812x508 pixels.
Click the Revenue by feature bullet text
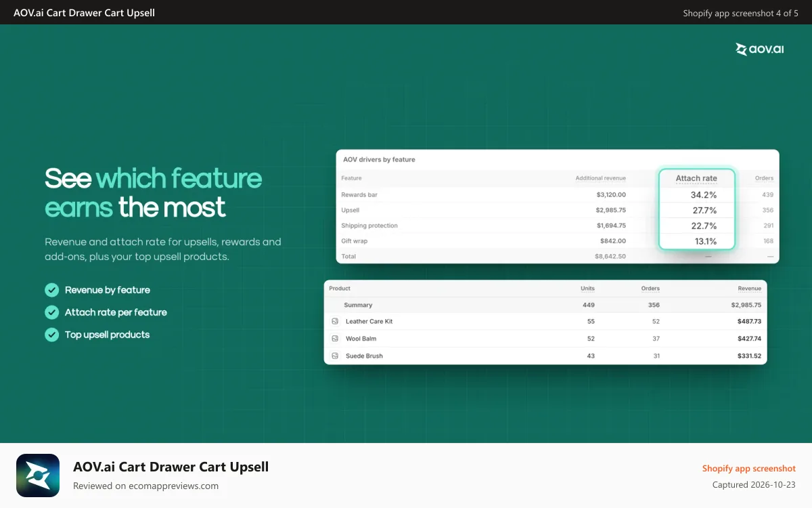tap(108, 290)
